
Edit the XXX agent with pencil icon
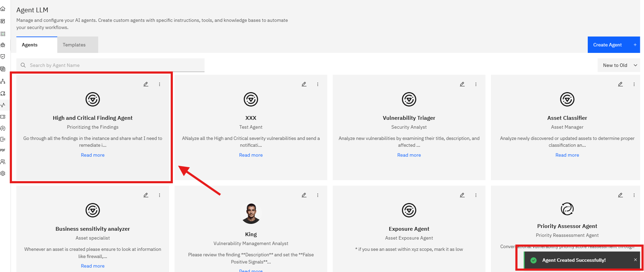point(304,84)
